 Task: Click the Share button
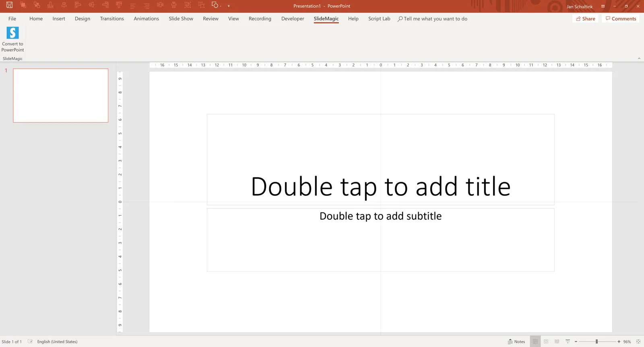point(586,19)
